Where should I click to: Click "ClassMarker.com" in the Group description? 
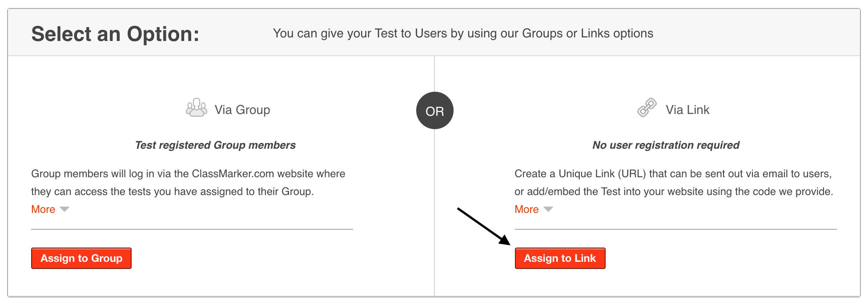pos(233,174)
